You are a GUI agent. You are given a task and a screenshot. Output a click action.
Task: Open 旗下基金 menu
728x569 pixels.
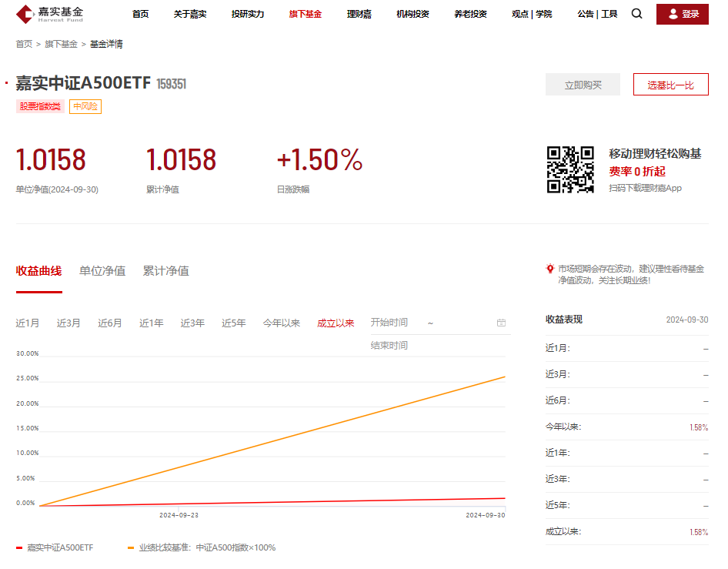[x=305, y=14]
